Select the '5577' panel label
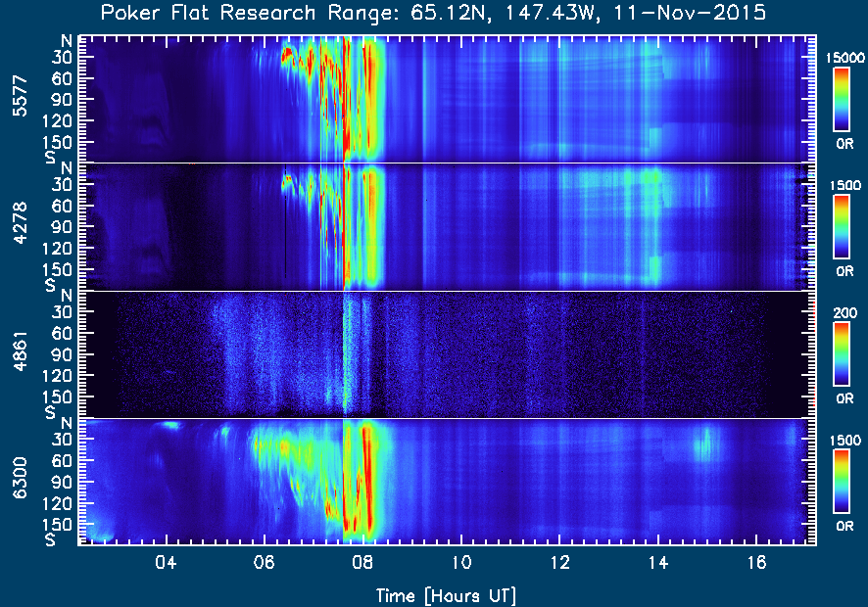The image size is (868, 607). click(20, 96)
